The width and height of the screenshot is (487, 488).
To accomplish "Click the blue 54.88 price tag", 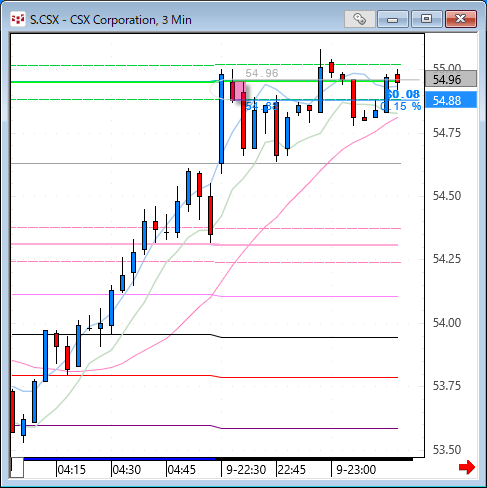I will (x=451, y=100).
